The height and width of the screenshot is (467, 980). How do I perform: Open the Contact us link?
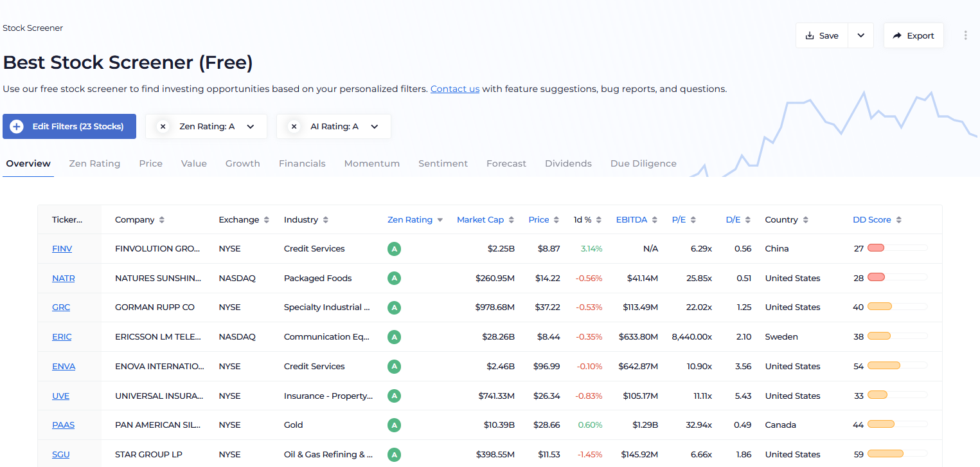click(455, 89)
